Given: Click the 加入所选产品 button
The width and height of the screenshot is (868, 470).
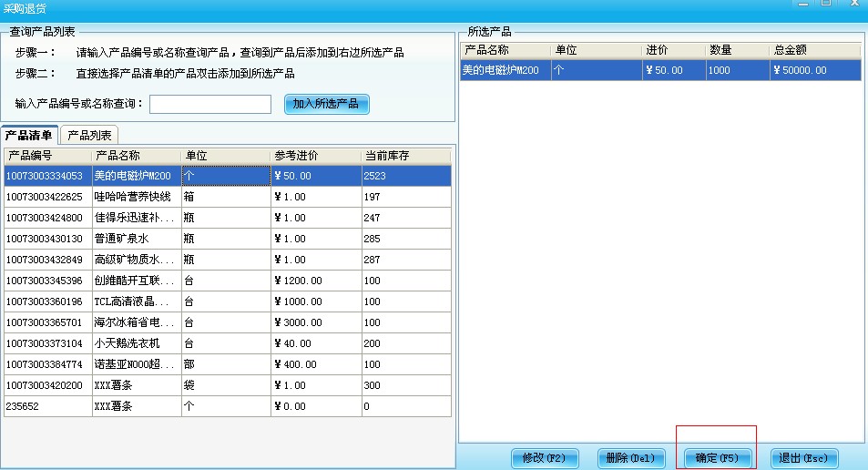Looking at the screenshot, I should coord(326,104).
